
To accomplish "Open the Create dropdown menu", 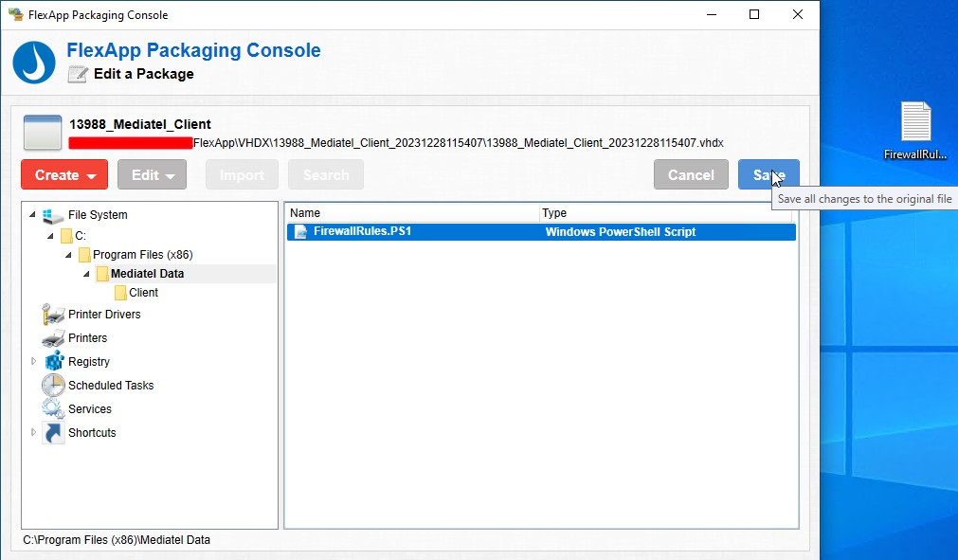I will (x=64, y=174).
